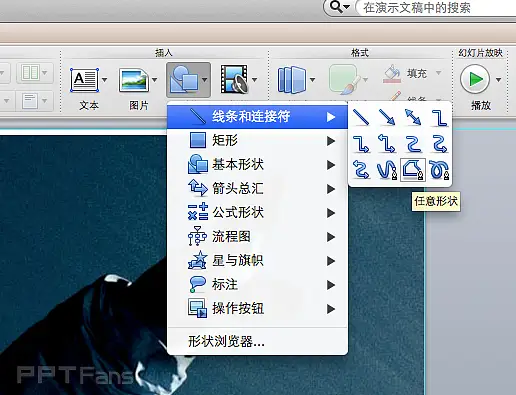Open the Play (播放) dropdown arrow
The width and height of the screenshot is (516, 395).
[x=498, y=80]
